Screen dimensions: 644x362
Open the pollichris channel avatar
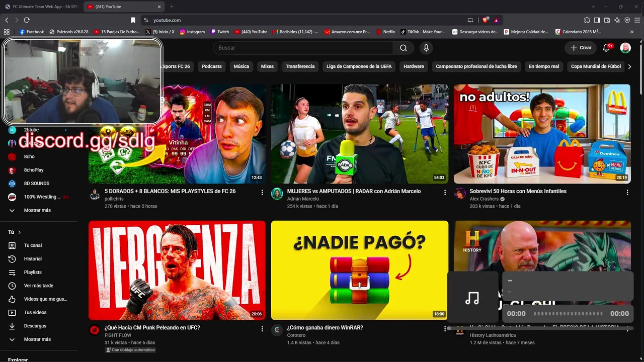click(x=95, y=195)
